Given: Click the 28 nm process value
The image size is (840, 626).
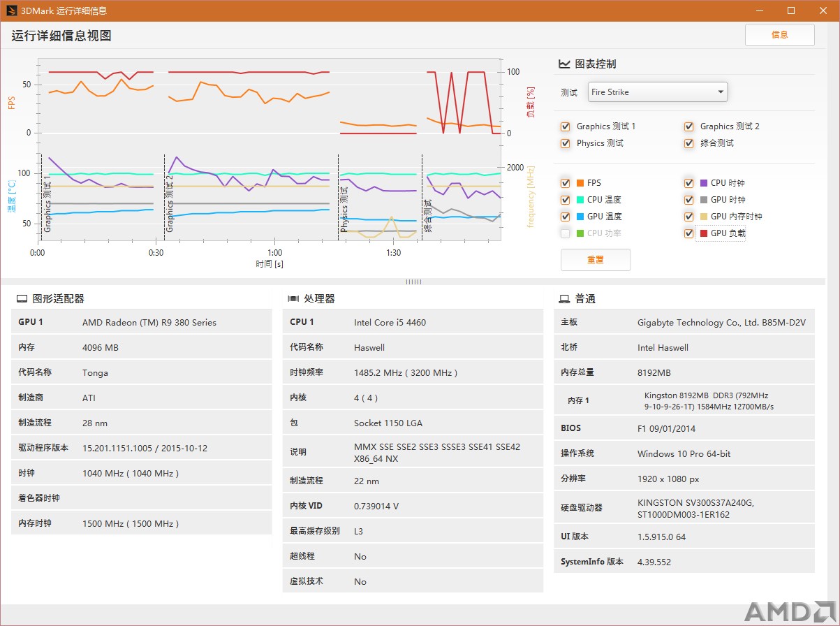Looking at the screenshot, I should (x=96, y=423).
